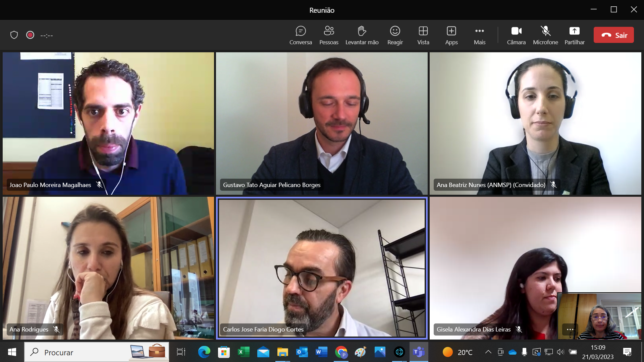Change layout with Vista button
644x362 pixels.
coord(423,35)
